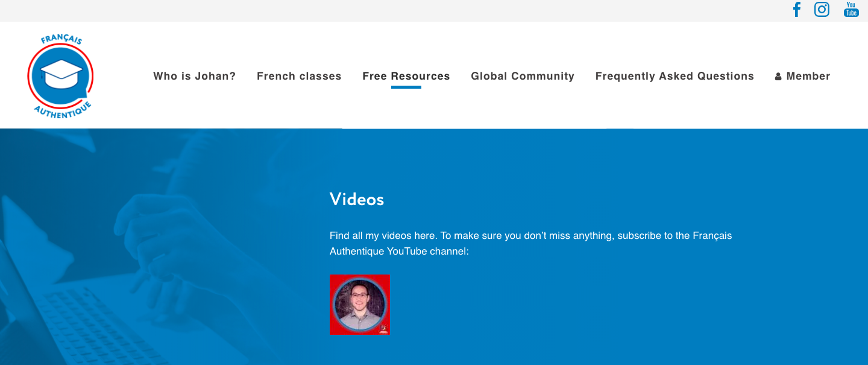Image resolution: width=868 pixels, height=365 pixels.
Task: Open the Who is Johan? menu
Action: (x=195, y=76)
